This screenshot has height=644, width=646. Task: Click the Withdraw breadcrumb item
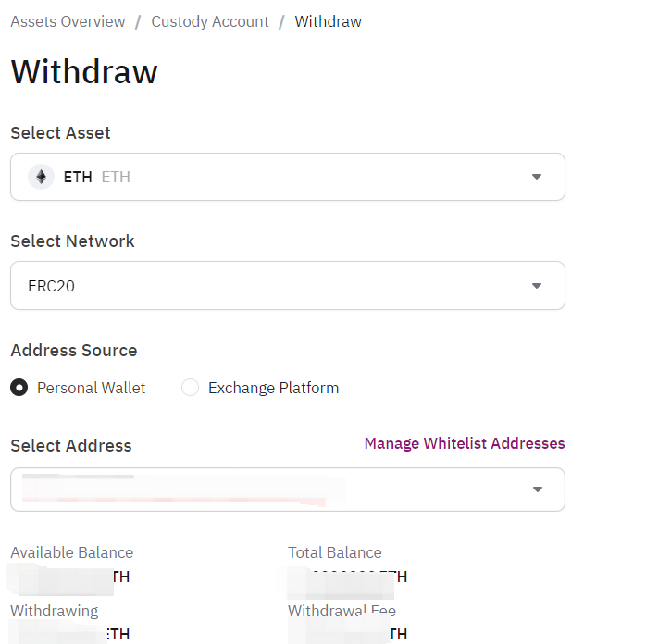coord(329,21)
